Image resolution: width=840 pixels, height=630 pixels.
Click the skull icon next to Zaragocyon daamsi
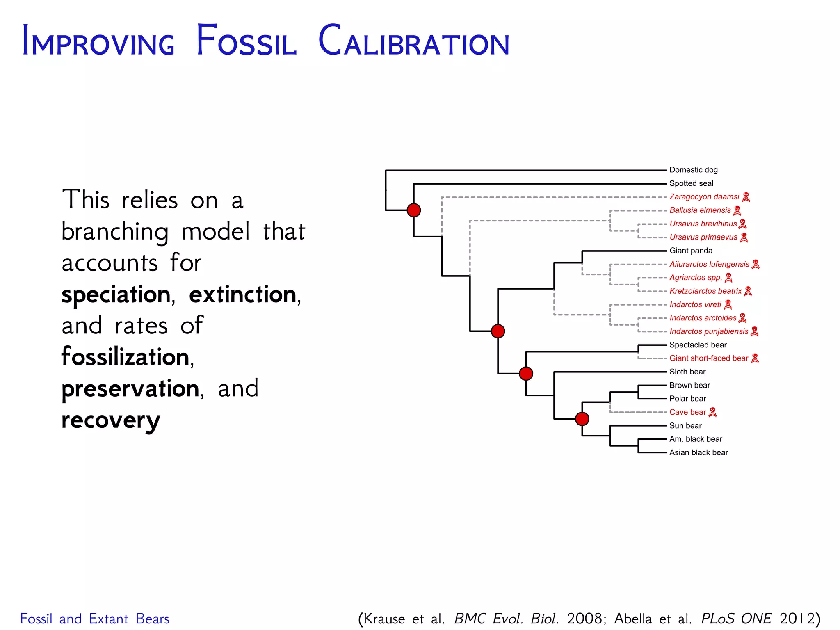click(746, 197)
